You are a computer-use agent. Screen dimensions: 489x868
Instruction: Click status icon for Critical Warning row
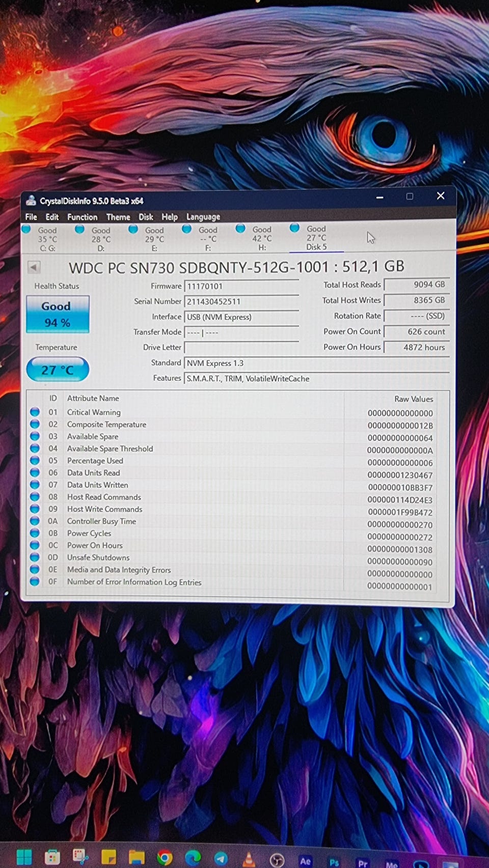click(35, 412)
